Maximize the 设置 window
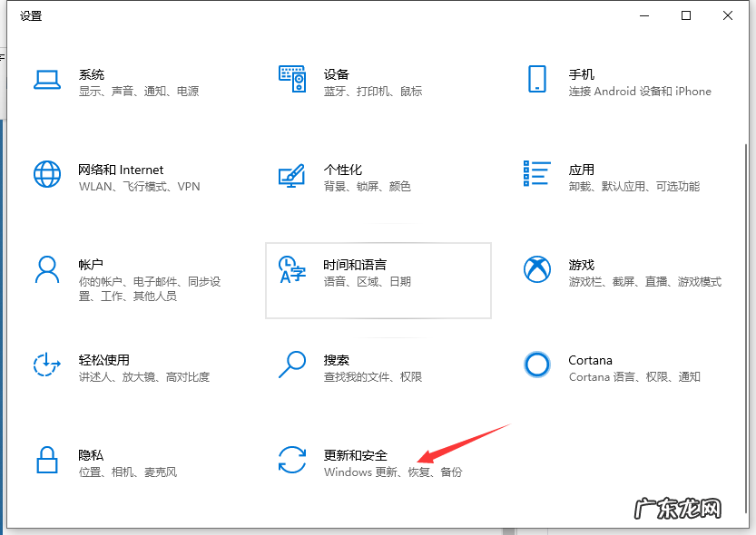Image resolution: width=756 pixels, height=535 pixels. coord(687,15)
